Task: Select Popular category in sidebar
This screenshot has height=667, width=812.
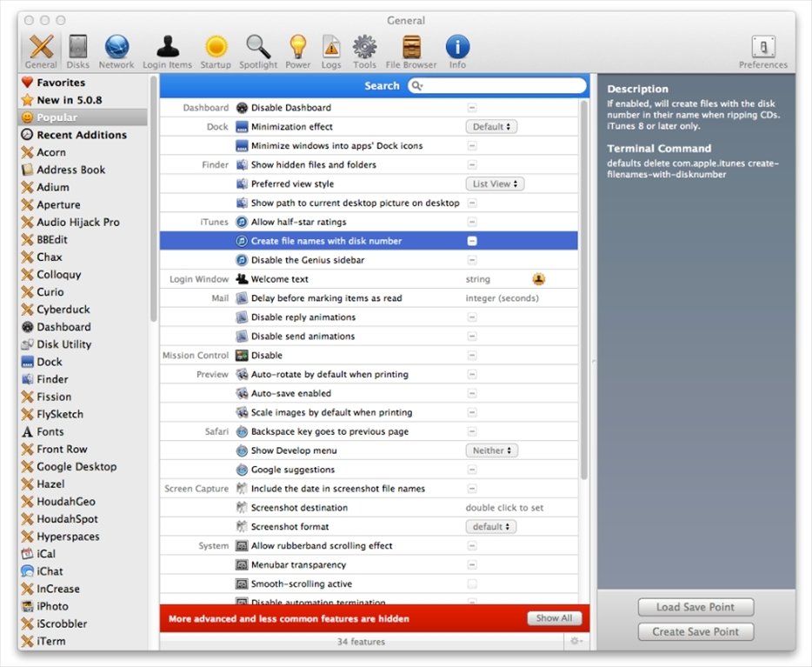Action: pos(83,117)
